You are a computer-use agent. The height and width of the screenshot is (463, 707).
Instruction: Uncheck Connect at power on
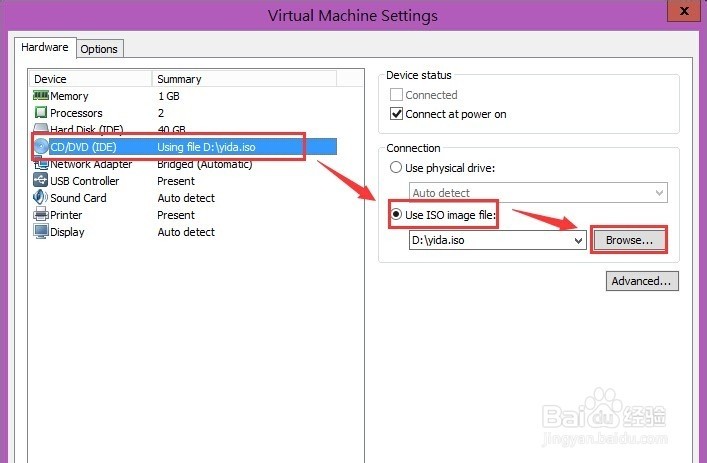click(396, 114)
